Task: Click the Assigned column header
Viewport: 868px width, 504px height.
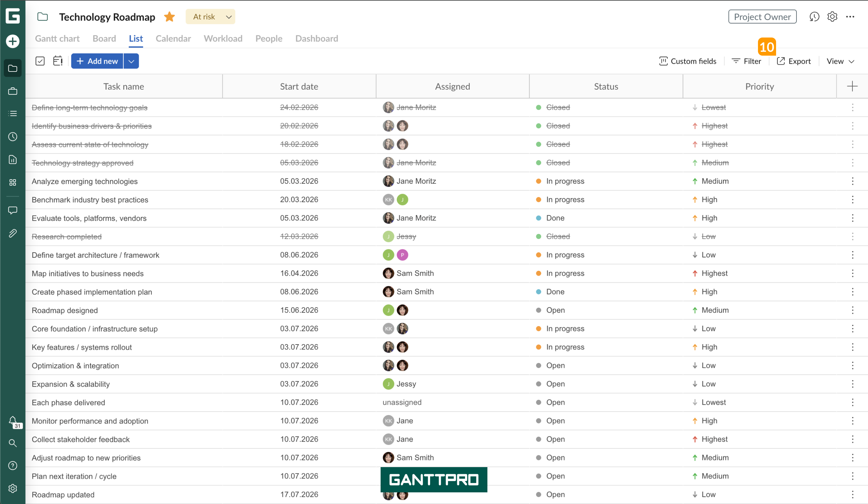Action: [x=452, y=86]
